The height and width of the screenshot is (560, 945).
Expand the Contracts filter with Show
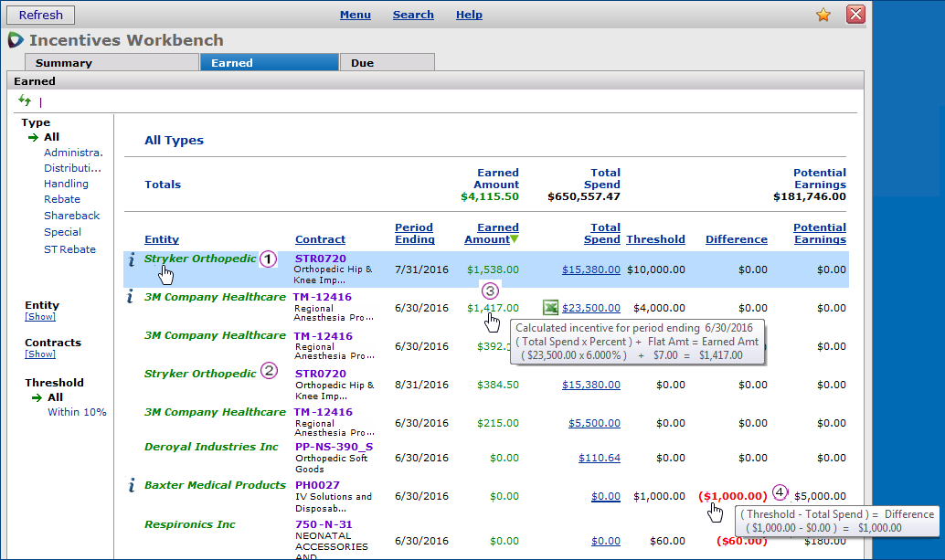[x=40, y=354]
